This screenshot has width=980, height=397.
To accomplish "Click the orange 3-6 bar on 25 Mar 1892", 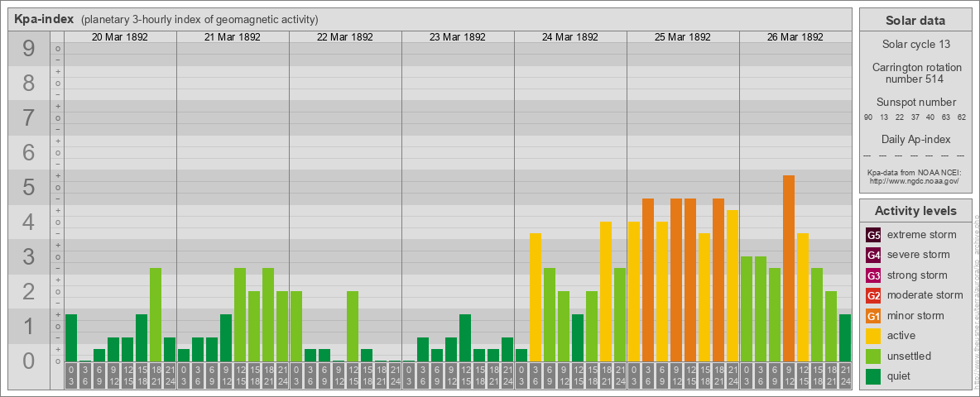I will pyautogui.click(x=647, y=280).
